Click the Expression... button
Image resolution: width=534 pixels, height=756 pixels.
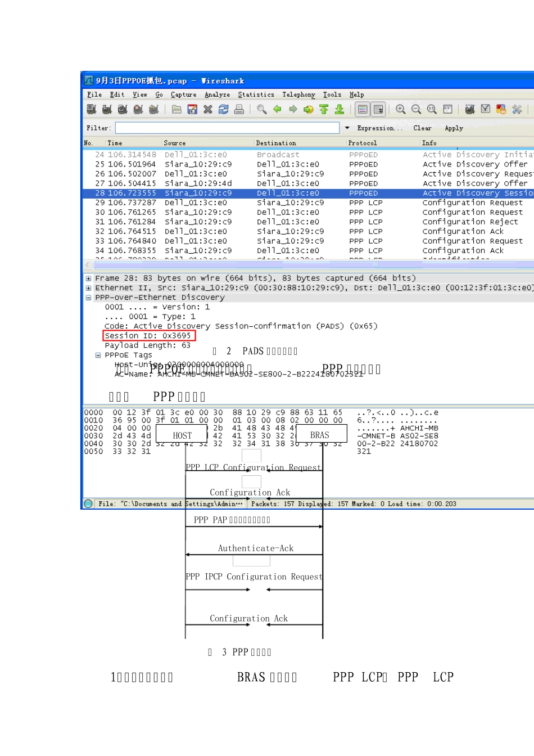(380, 128)
